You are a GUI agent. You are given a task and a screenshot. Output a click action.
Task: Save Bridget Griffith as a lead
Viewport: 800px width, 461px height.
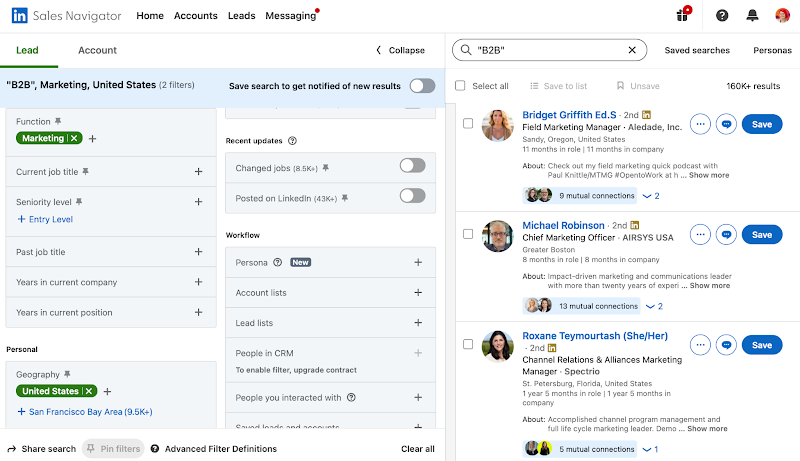762,124
